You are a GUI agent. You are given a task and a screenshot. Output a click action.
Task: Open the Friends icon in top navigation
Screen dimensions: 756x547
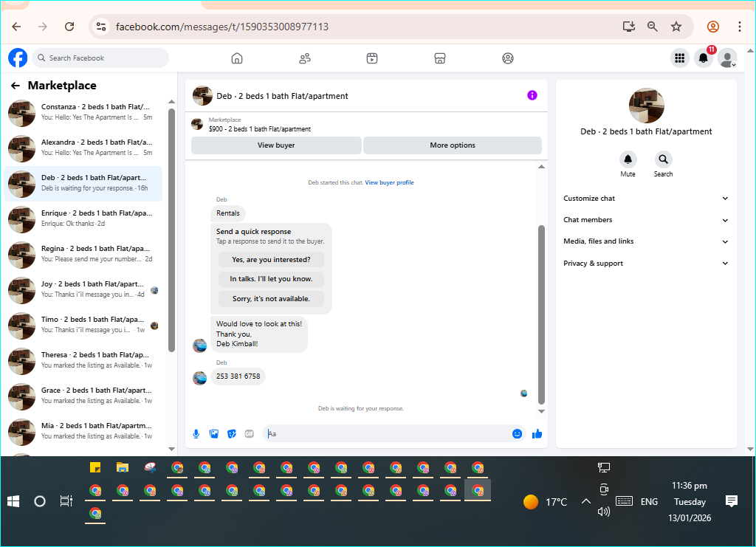tap(305, 58)
